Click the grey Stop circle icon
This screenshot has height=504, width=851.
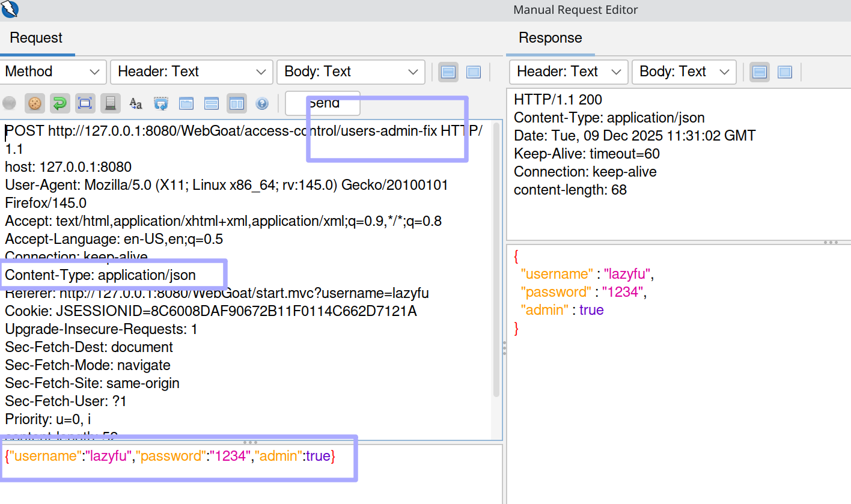point(9,103)
